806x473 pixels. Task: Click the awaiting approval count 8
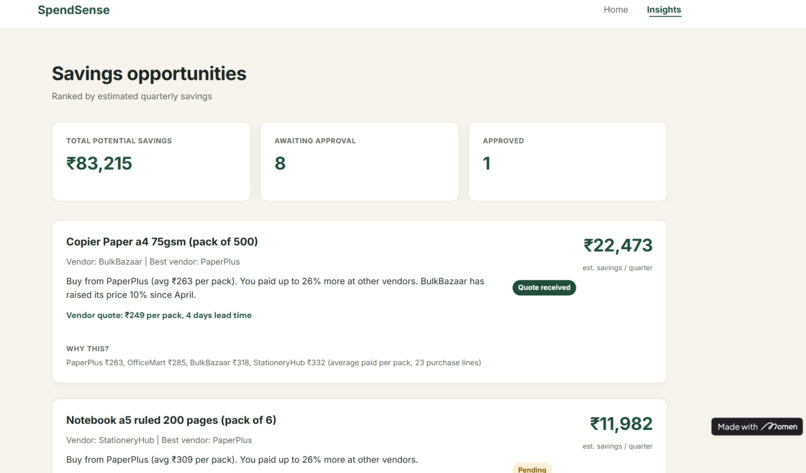pos(280,163)
